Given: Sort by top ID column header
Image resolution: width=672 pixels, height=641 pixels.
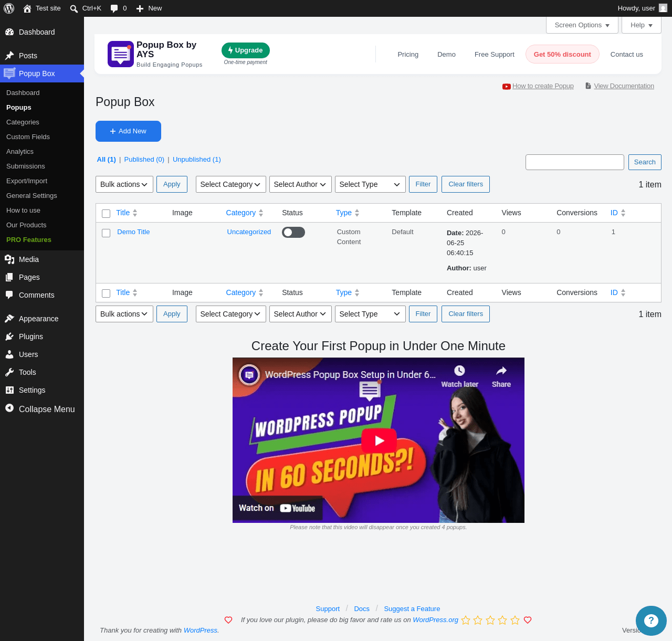Looking at the screenshot, I should tap(618, 213).
